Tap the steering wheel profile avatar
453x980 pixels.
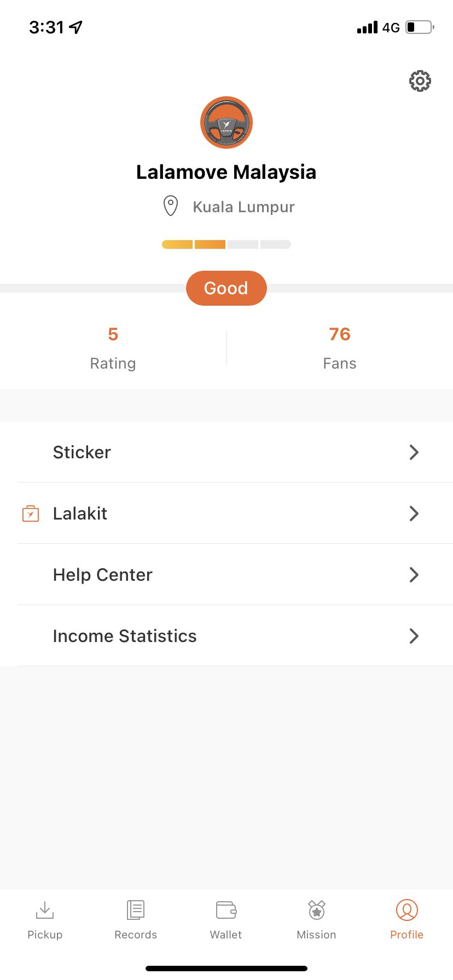tap(226, 122)
